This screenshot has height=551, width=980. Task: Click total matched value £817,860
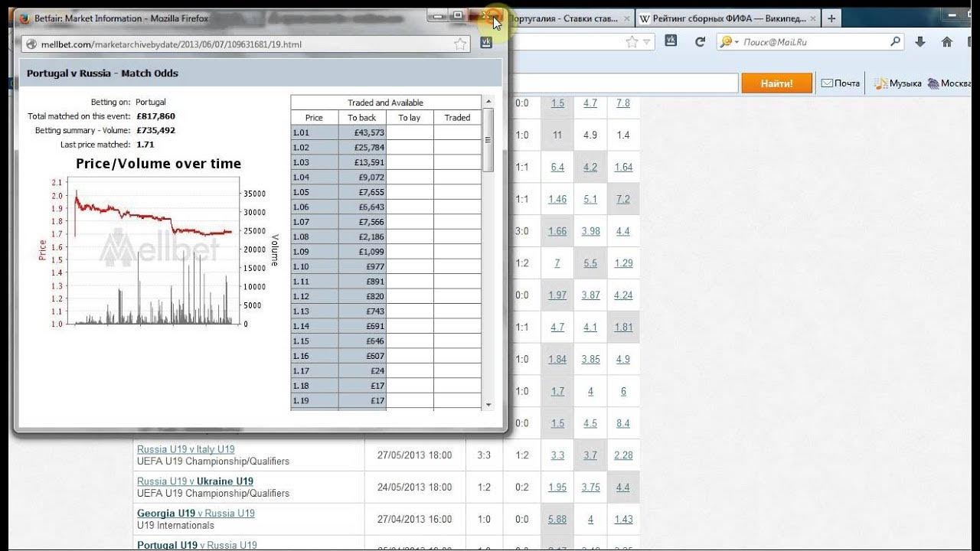point(155,116)
